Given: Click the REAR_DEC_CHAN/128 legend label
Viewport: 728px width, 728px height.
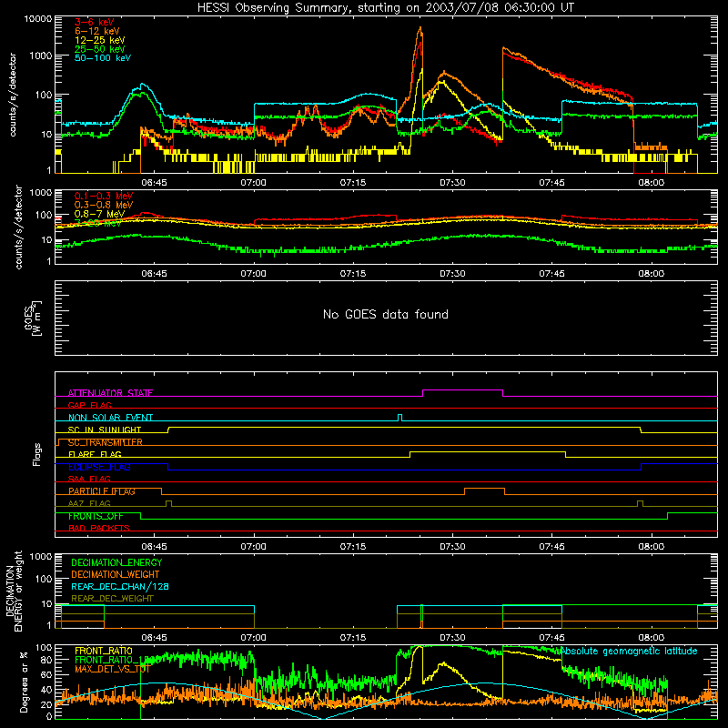Looking at the screenshot, I should [x=120, y=586].
